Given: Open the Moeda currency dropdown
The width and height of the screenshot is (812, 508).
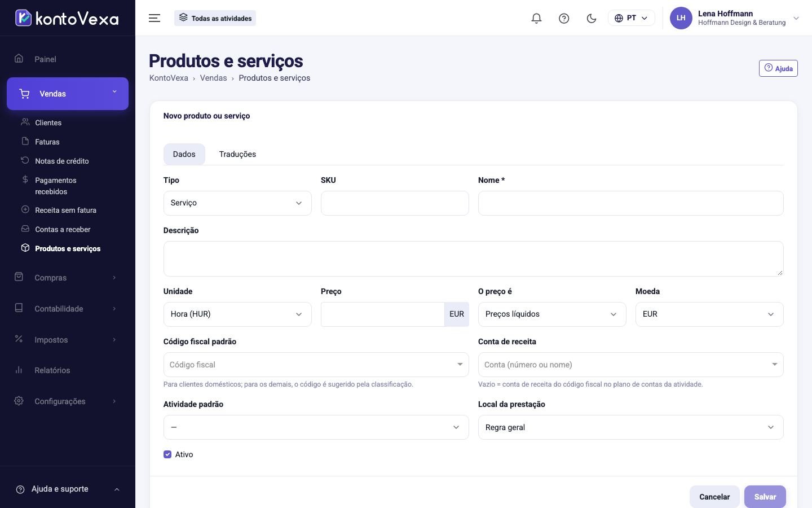Looking at the screenshot, I should pyautogui.click(x=709, y=314).
